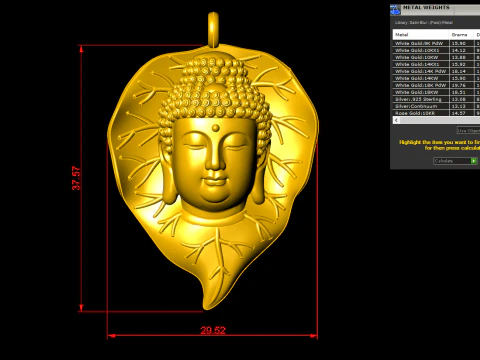The height and width of the screenshot is (360, 480).
Task: Select the White Gold:14K PdW row
Action: point(436,71)
